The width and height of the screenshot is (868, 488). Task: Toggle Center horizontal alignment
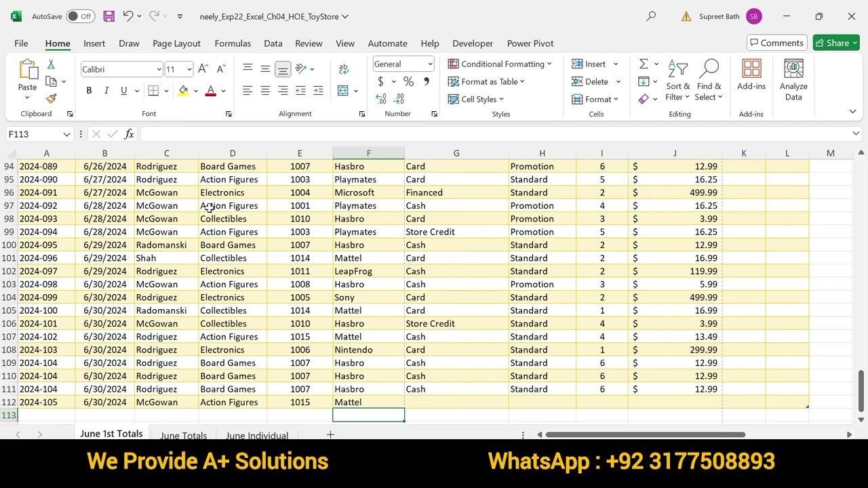[x=265, y=91]
